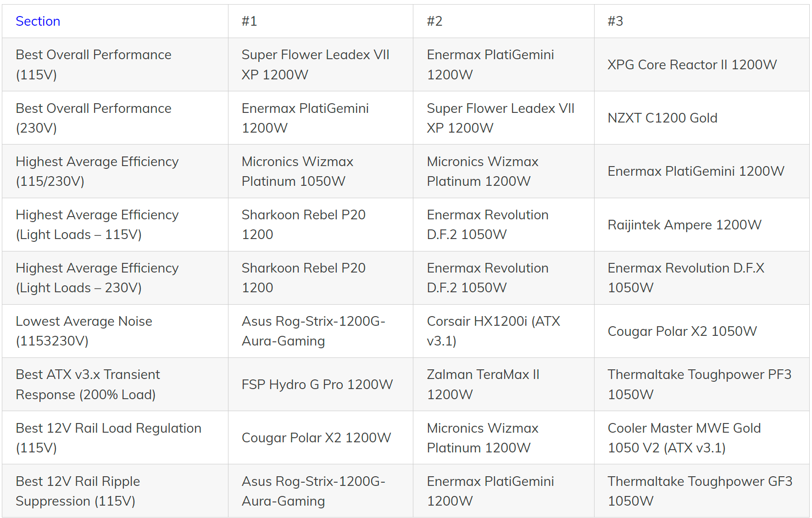The width and height of the screenshot is (812, 518).
Task: Click the XPG Core Reactor II 1200W cell
Action: pyautogui.click(x=692, y=65)
